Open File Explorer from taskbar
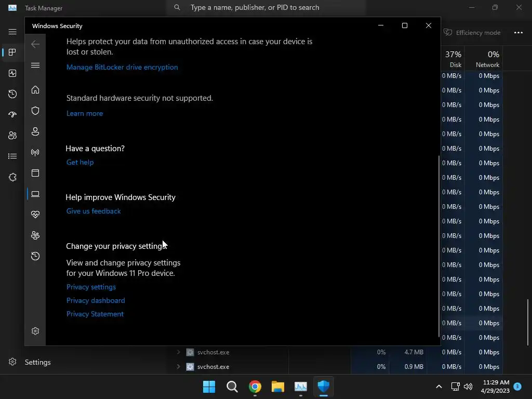Screen dimensions: 532x399 [278, 387]
